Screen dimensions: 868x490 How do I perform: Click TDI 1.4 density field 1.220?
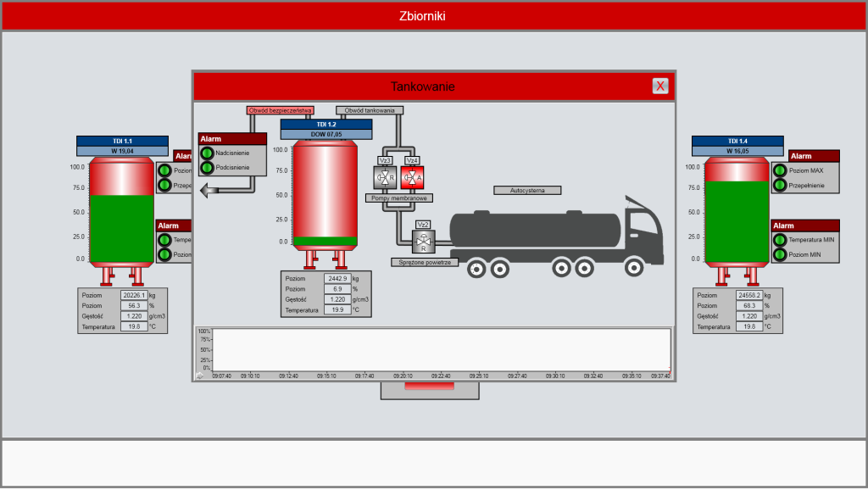pos(749,316)
